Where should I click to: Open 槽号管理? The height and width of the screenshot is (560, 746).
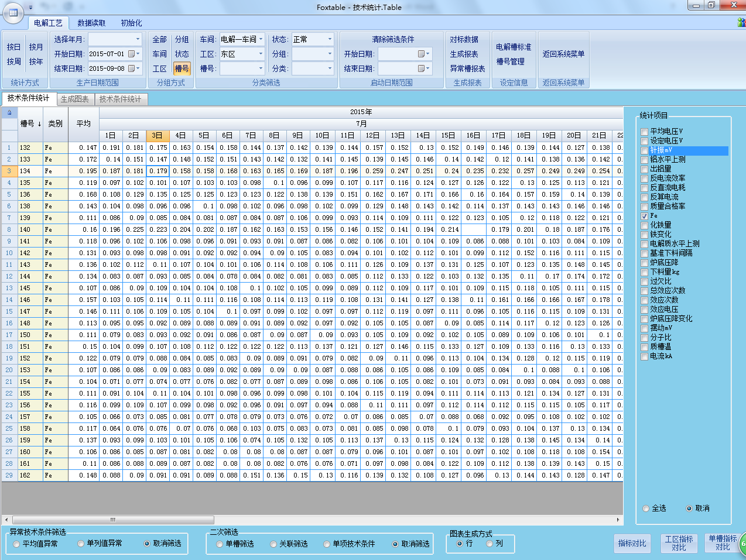510,61
